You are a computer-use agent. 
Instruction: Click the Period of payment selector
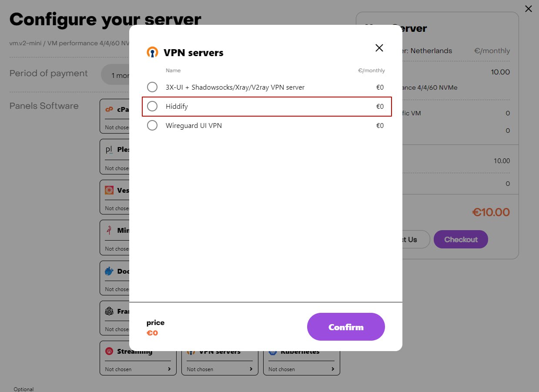click(x=116, y=75)
